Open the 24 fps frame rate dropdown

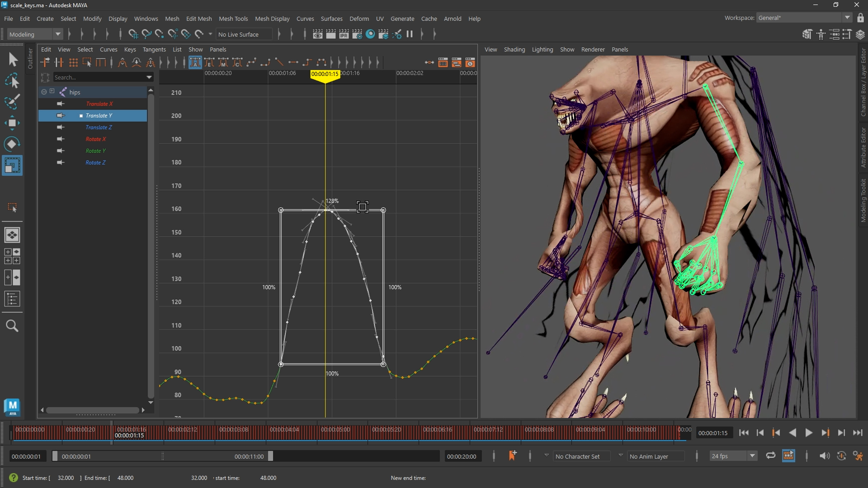coord(751,456)
